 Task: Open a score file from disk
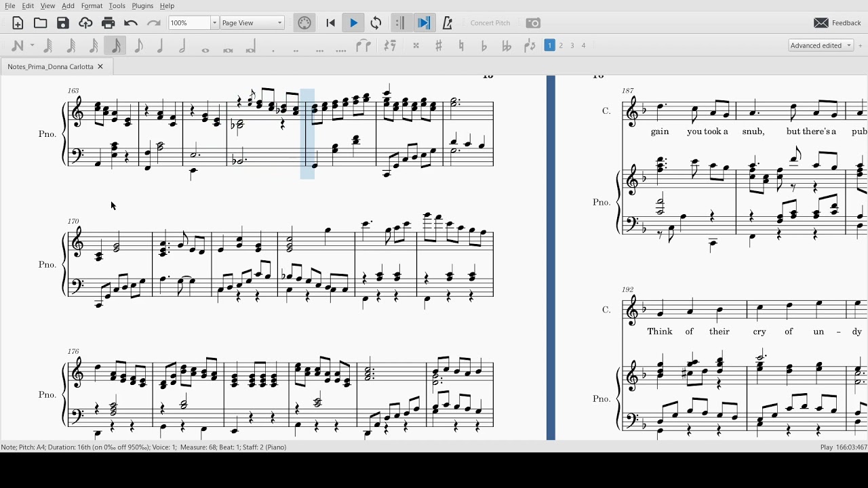point(41,23)
